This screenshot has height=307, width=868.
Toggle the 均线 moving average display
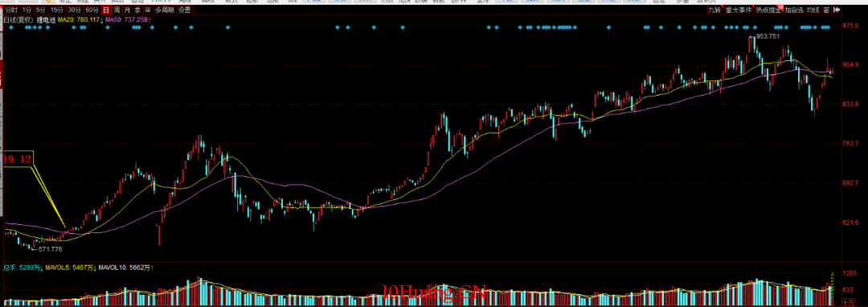tap(813, 10)
